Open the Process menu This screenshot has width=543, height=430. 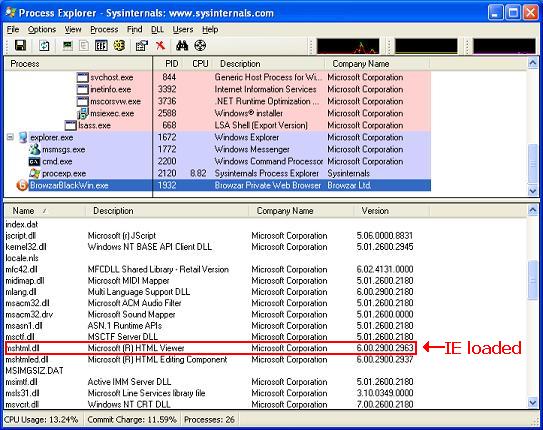point(104,29)
